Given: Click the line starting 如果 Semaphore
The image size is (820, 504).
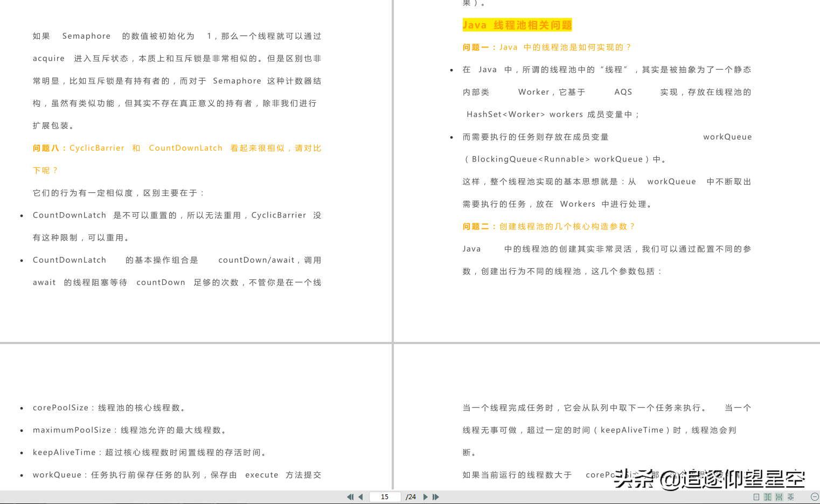Looking at the screenshot, I should (x=177, y=36).
